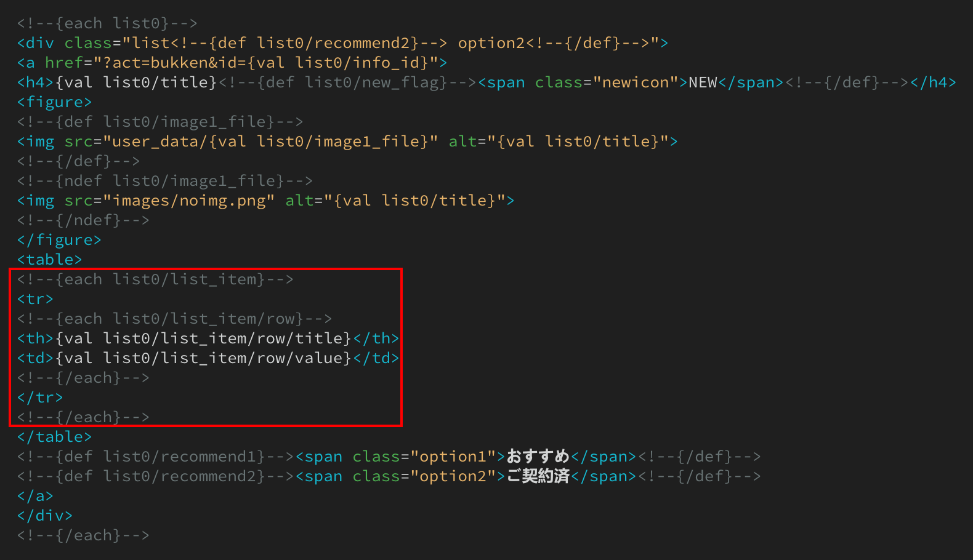This screenshot has width=973, height=560.
Task: Click the おすすめ text in option1 span
Action: point(538,457)
